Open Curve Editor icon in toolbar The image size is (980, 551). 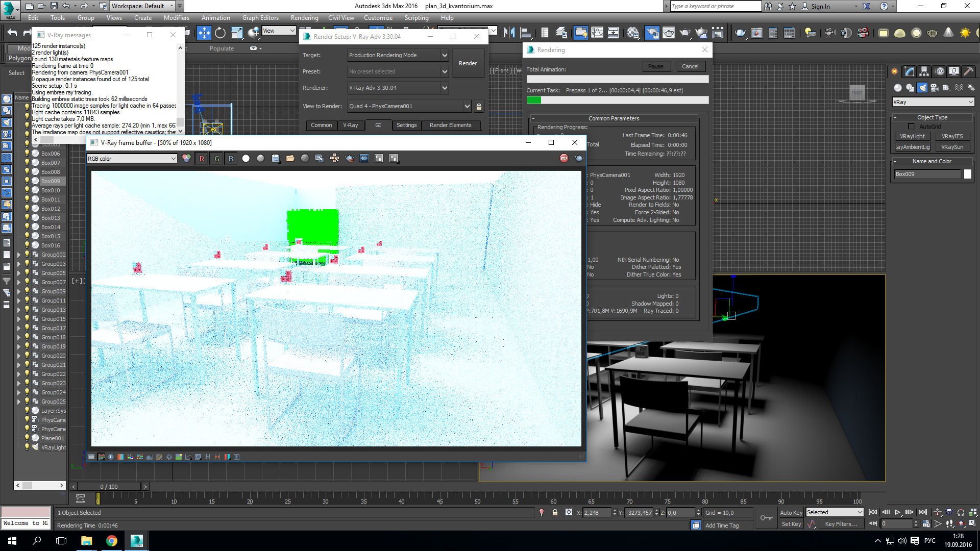point(597,33)
